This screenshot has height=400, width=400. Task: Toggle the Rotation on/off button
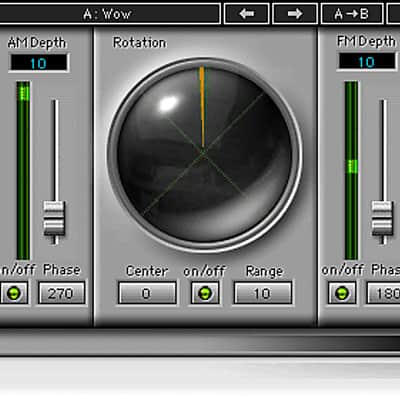tap(205, 293)
